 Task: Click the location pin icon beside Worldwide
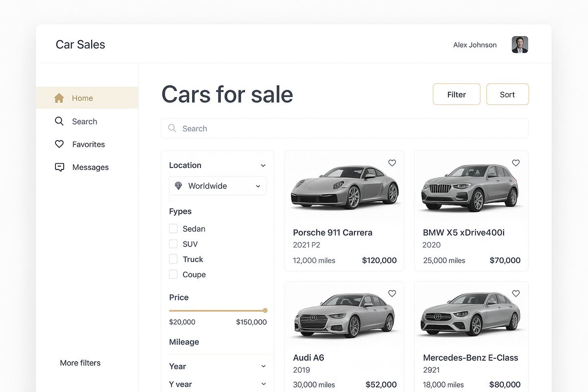pos(178,186)
